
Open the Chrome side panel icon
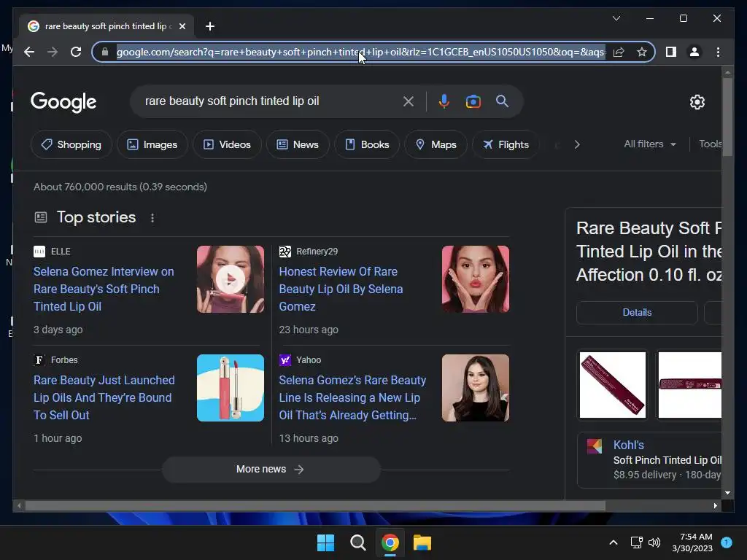pos(671,52)
